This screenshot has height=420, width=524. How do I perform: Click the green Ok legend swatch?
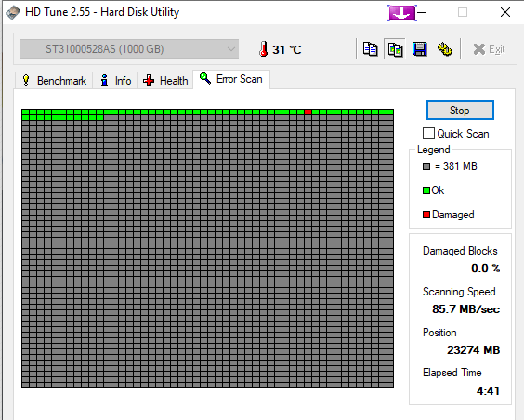point(426,190)
